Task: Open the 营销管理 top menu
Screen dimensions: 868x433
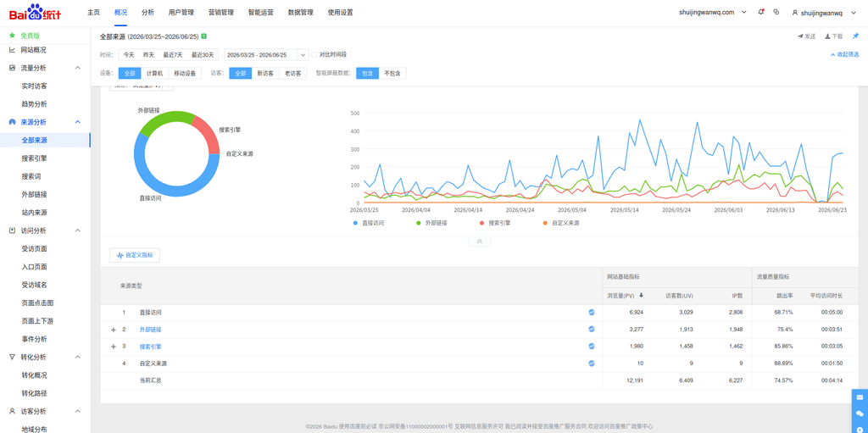Action: coord(221,12)
